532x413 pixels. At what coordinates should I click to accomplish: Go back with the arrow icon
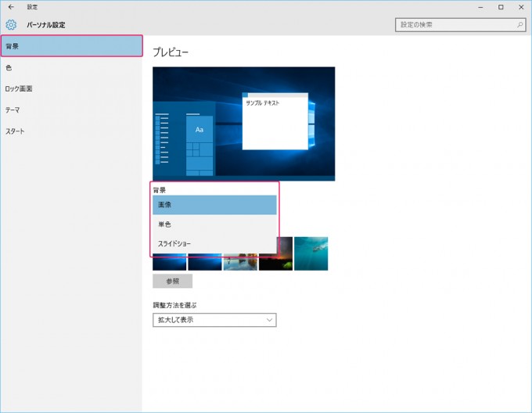click(11, 7)
